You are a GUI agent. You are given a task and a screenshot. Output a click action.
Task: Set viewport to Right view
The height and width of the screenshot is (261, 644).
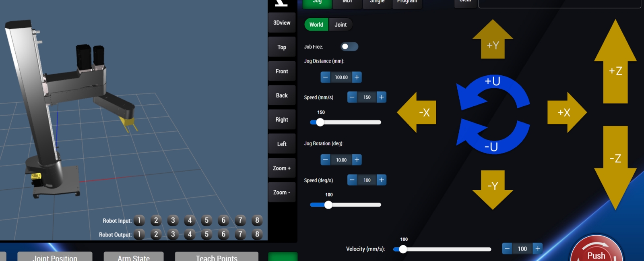point(282,120)
